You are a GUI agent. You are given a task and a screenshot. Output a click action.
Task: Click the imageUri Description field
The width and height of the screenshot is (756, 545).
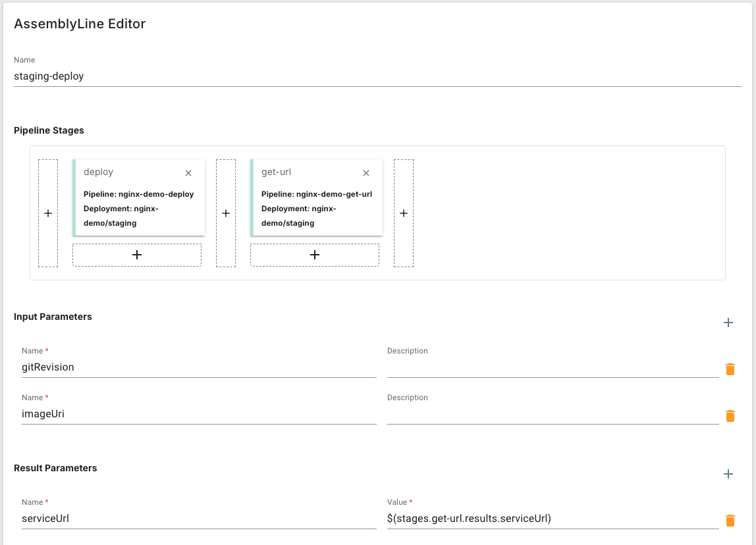pyautogui.click(x=553, y=414)
